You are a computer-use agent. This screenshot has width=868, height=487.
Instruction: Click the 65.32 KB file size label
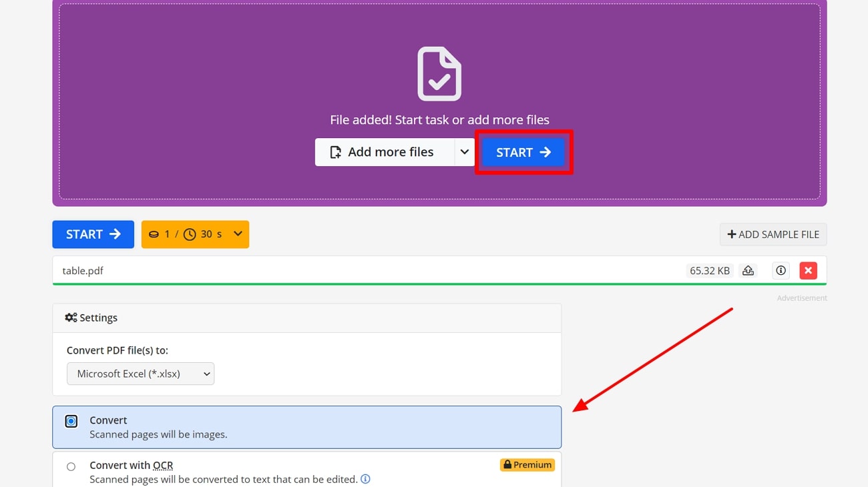tap(710, 270)
